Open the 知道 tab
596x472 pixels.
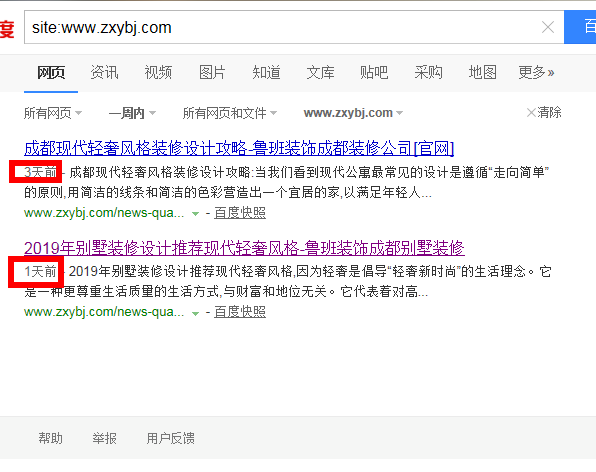click(266, 72)
